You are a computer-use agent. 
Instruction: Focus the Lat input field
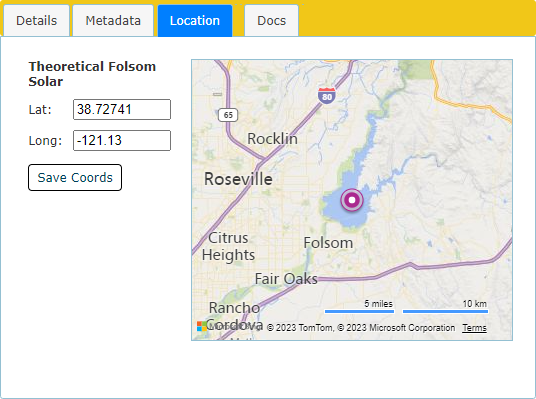click(x=122, y=109)
